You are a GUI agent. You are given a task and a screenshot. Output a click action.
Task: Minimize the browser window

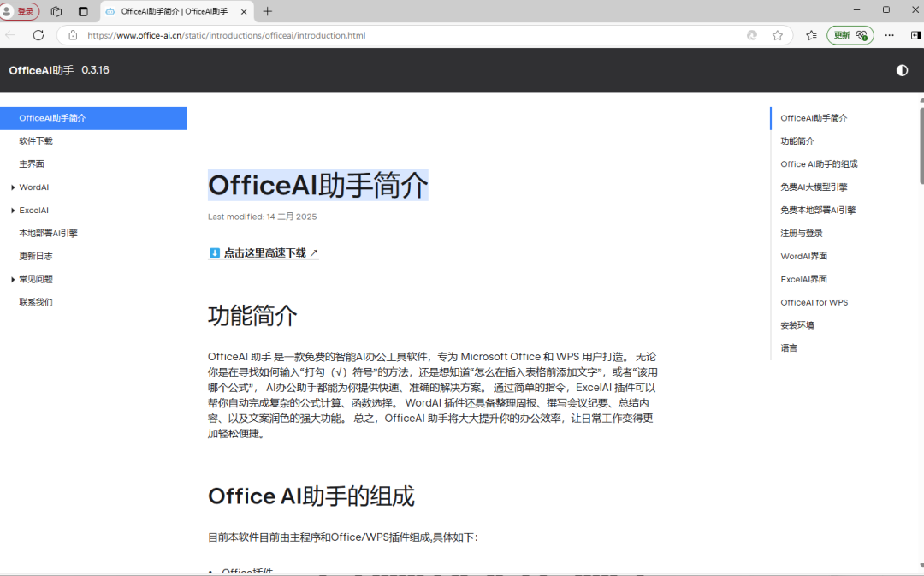(856, 10)
